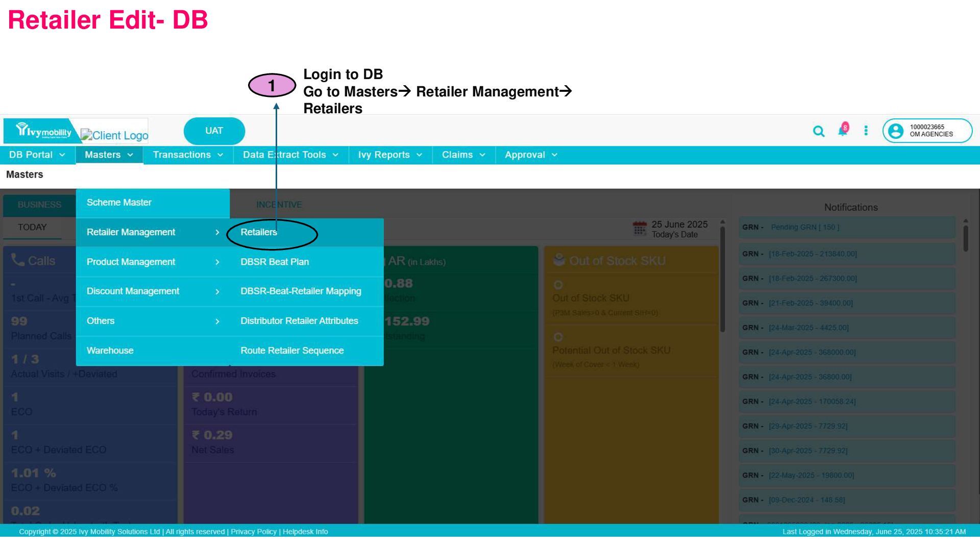Open the Masters menu
Image resolution: width=980 pixels, height=551 pixels.
tap(109, 155)
